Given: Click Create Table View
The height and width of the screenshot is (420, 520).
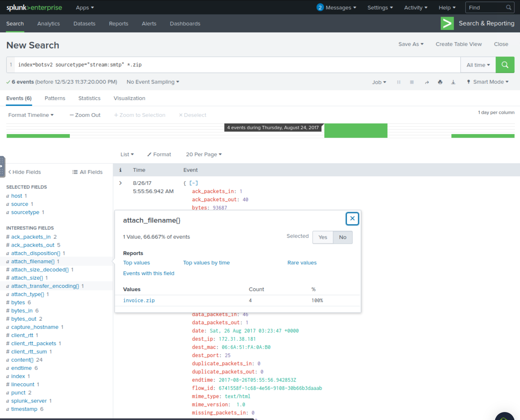Looking at the screenshot, I should (459, 44).
